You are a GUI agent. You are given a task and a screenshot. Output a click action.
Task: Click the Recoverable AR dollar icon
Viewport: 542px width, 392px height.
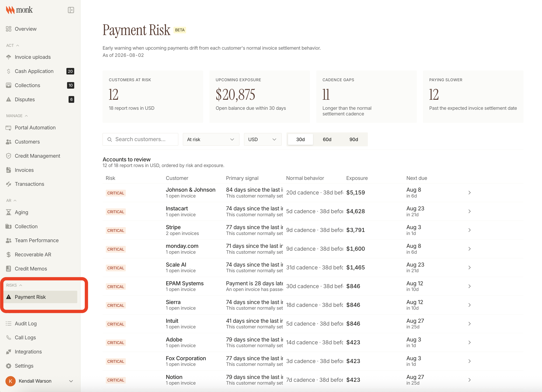click(x=9, y=255)
